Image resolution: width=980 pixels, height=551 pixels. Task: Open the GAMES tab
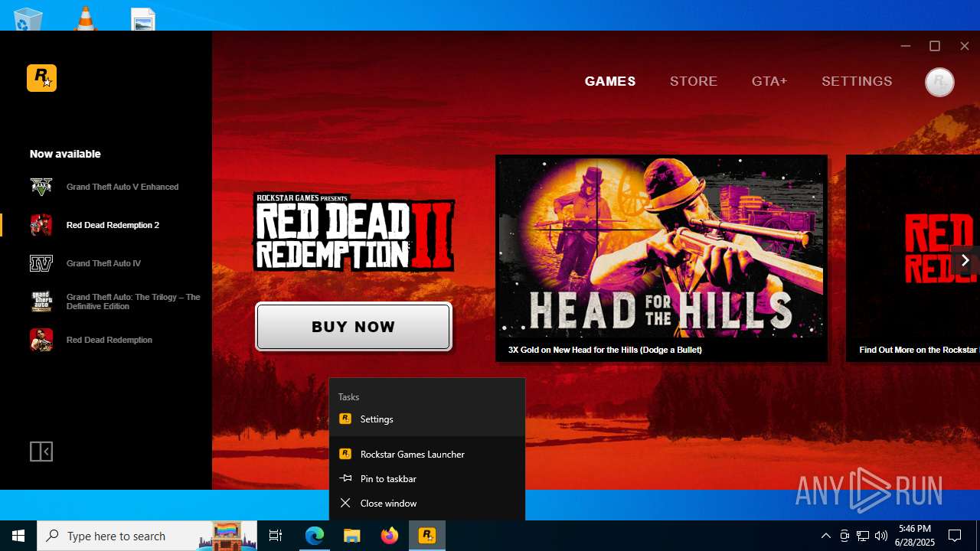click(x=610, y=81)
